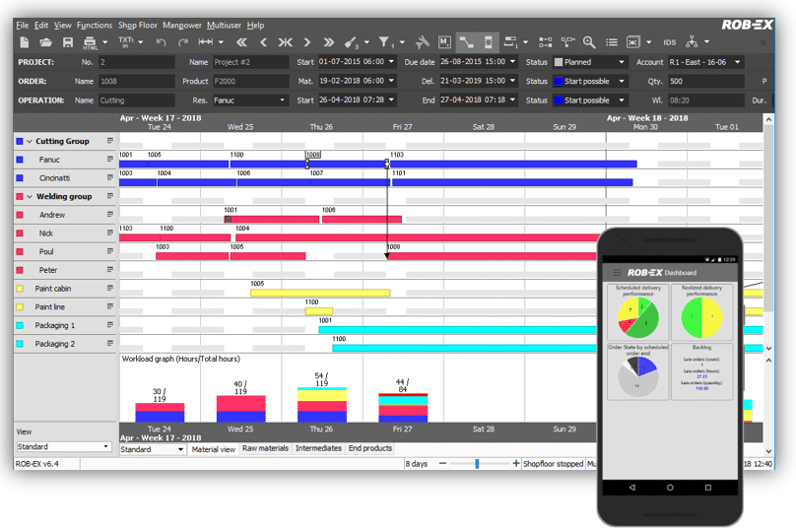This screenshot has height=532, width=796.
Task: Toggle the M marker mode button
Action: pos(444,42)
